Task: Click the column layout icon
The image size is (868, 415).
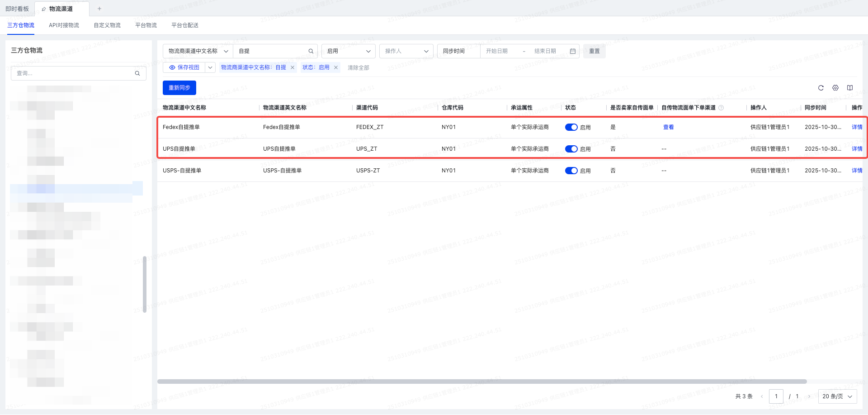Action: coord(849,88)
